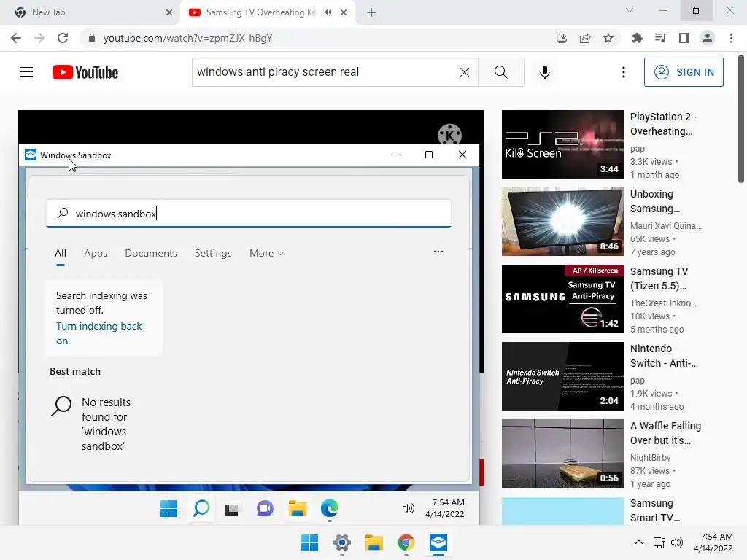
Task: Go to the YouTube home logo
Action: tap(85, 72)
